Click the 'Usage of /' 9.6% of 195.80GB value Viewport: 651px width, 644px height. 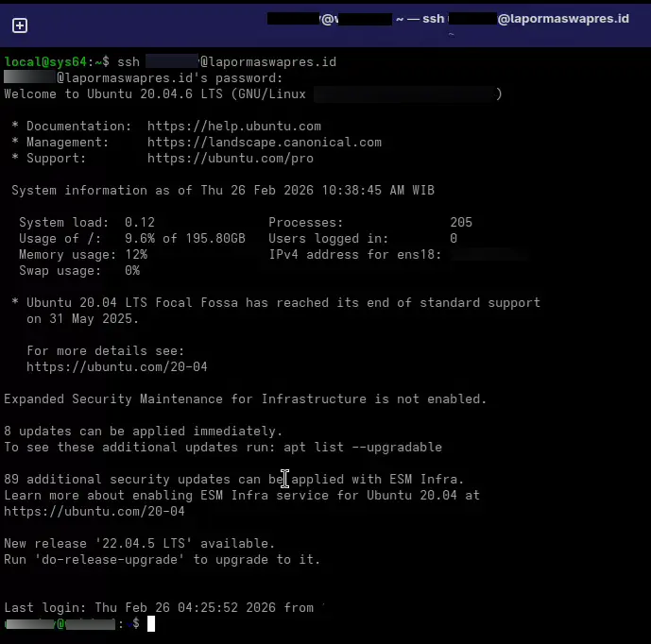point(185,239)
